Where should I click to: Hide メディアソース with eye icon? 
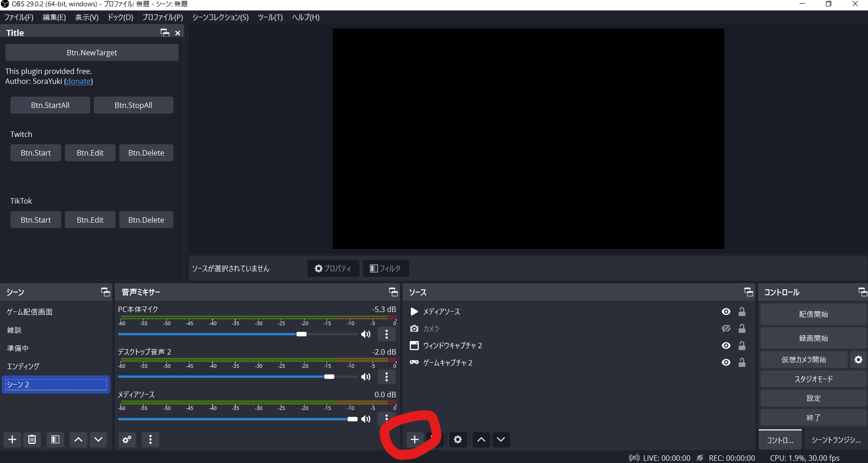726,312
